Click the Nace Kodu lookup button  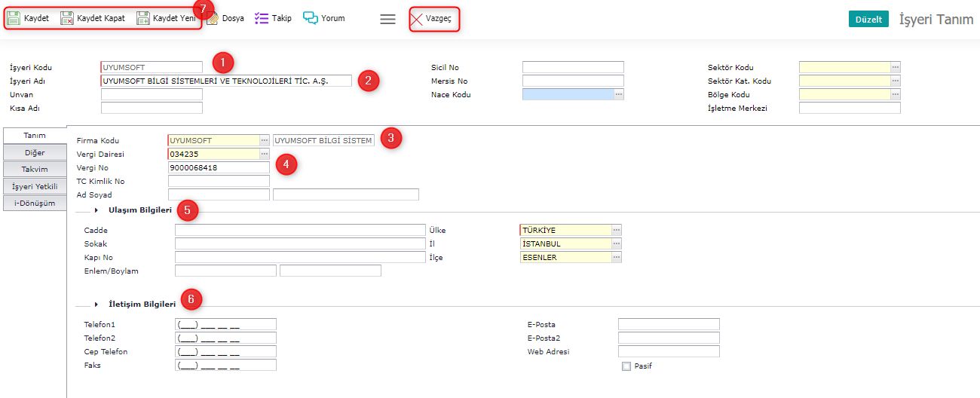(x=618, y=94)
